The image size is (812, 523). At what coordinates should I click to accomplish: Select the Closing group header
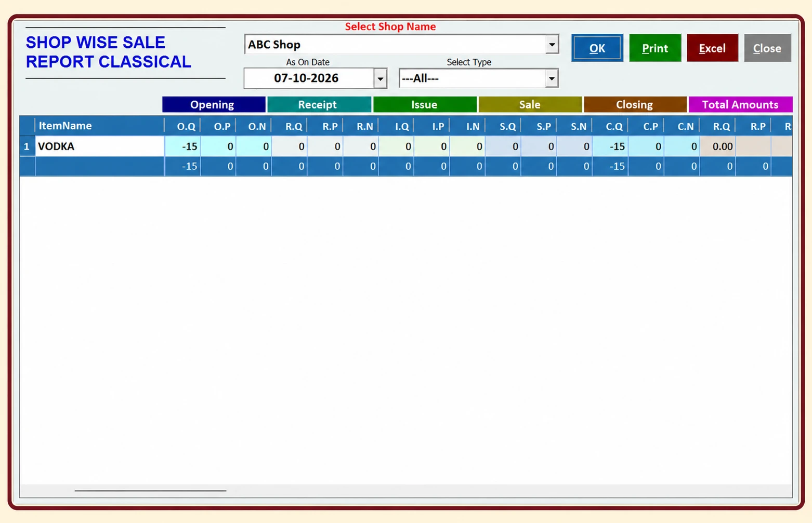pyautogui.click(x=635, y=104)
